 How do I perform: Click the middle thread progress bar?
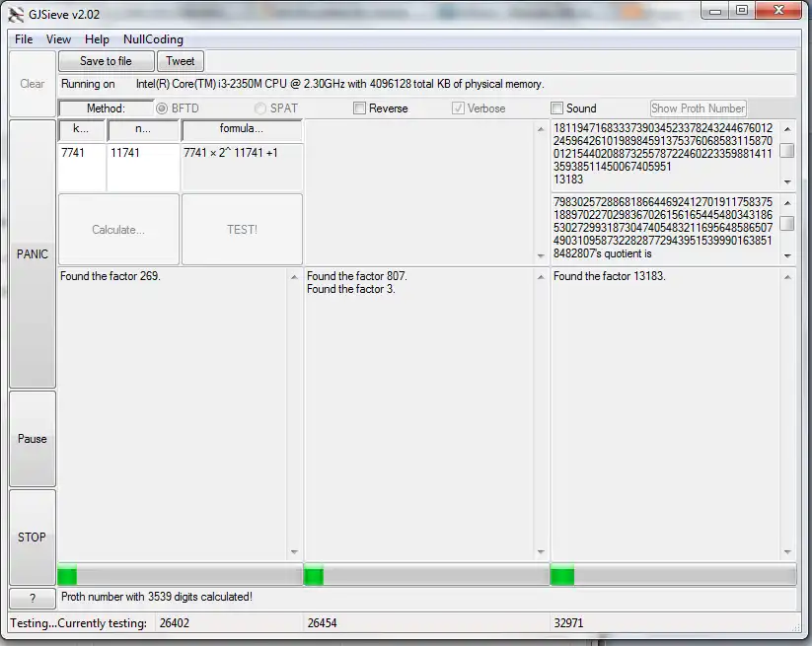tap(426, 576)
